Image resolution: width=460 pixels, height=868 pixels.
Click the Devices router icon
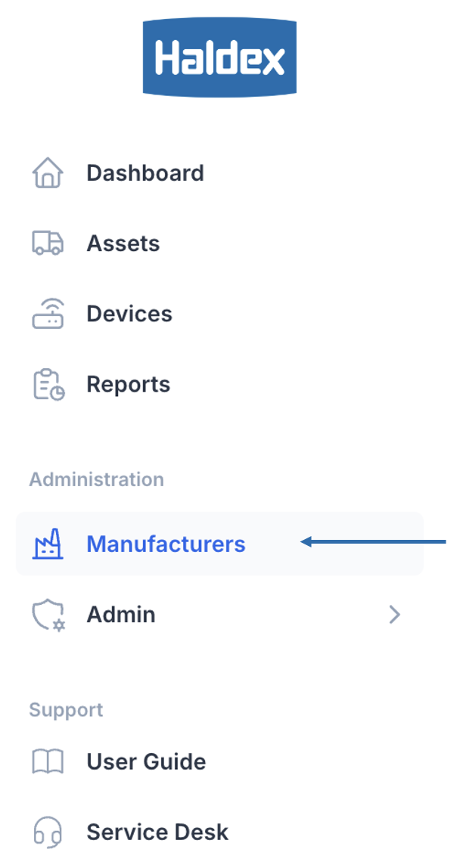click(x=48, y=314)
